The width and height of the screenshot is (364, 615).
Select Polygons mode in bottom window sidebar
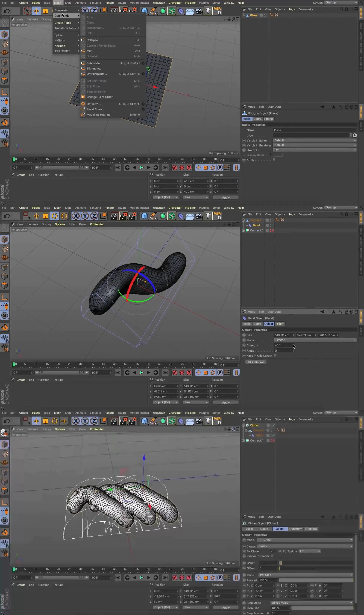pyautogui.click(x=5, y=490)
